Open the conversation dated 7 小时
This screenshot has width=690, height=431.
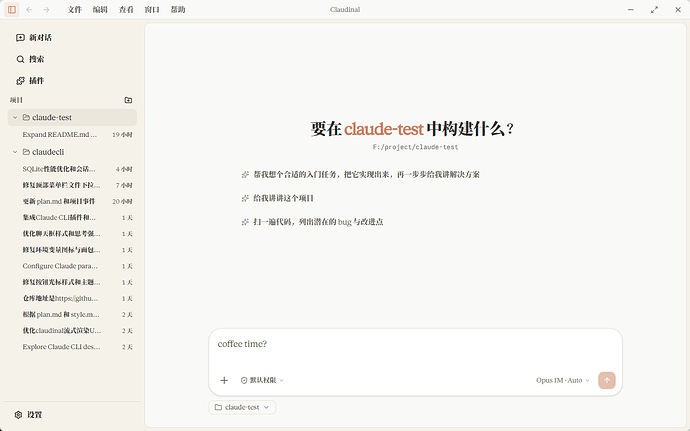tap(72, 185)
